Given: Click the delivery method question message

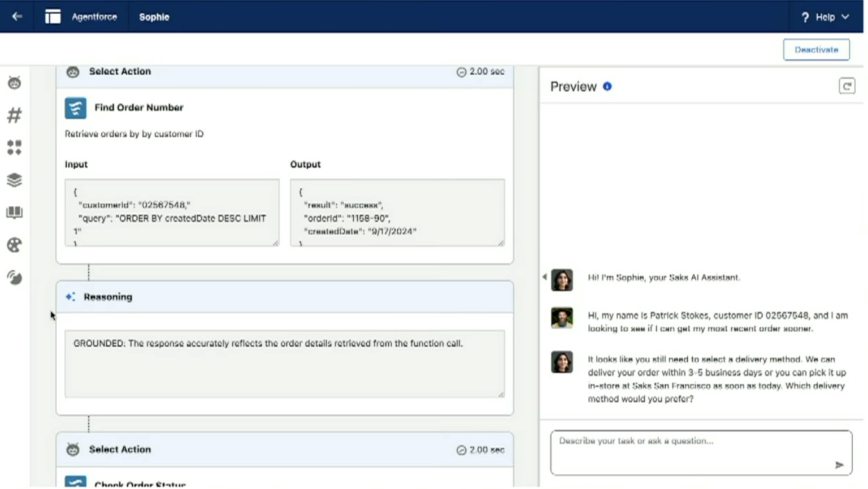Looking at the screenshot, I should 717,379.
